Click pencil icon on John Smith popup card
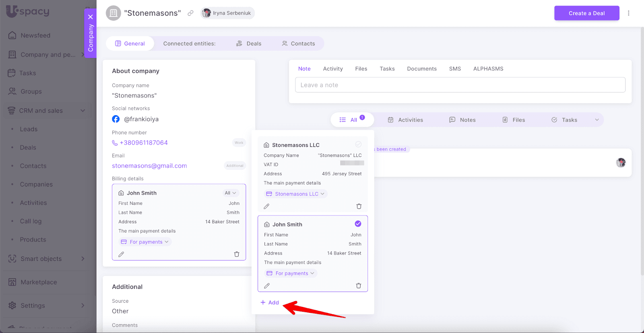Screen dimensions: 644x333 pyautogui.click(x=267, y=286)
